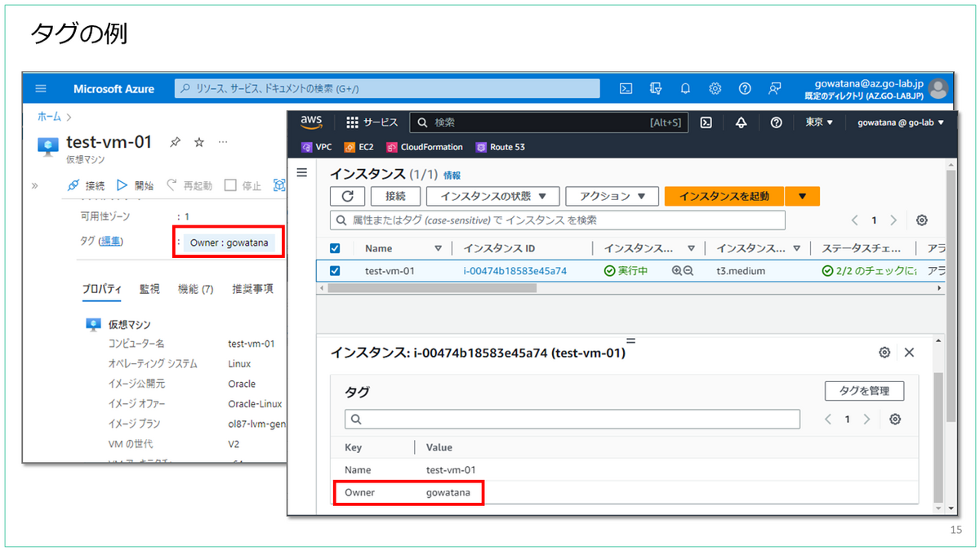Click the AWS logo home icon
This screenshot has width=980, height=551.
click(311, 122)
